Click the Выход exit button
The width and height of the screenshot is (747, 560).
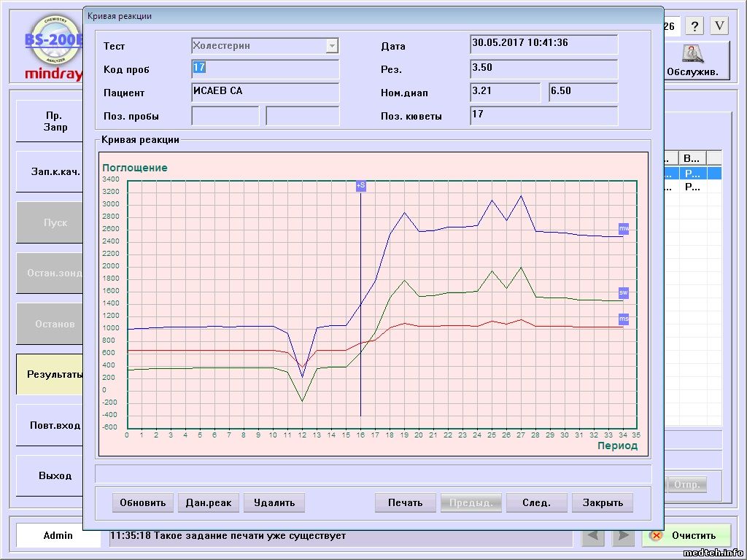click(x=50, y=475)
